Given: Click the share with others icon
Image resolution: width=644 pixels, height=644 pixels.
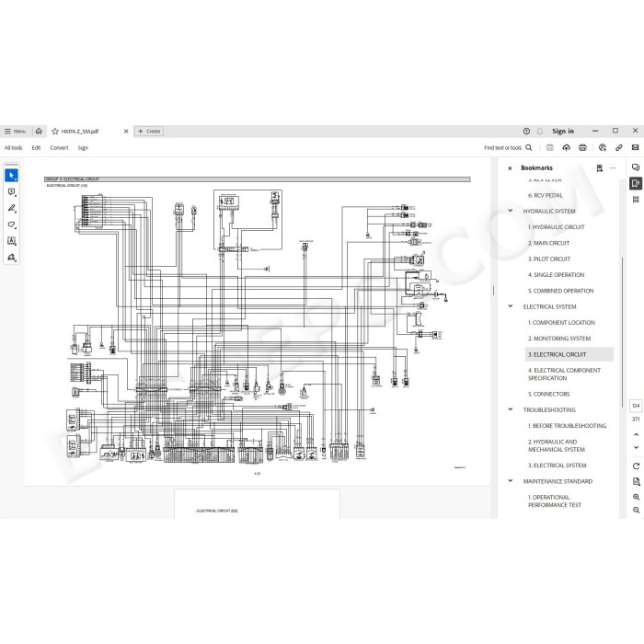Looking at the screenshot, I should (603, 147).
